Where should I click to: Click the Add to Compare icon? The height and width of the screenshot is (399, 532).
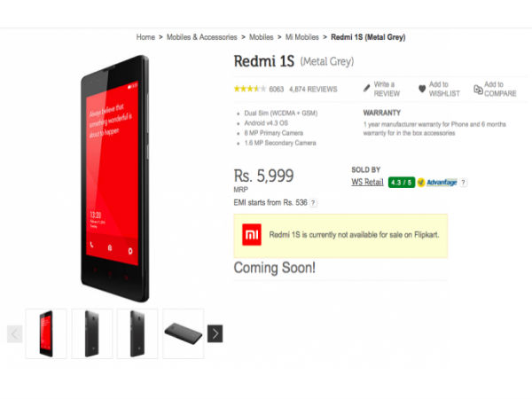click(x=478, y=90)
